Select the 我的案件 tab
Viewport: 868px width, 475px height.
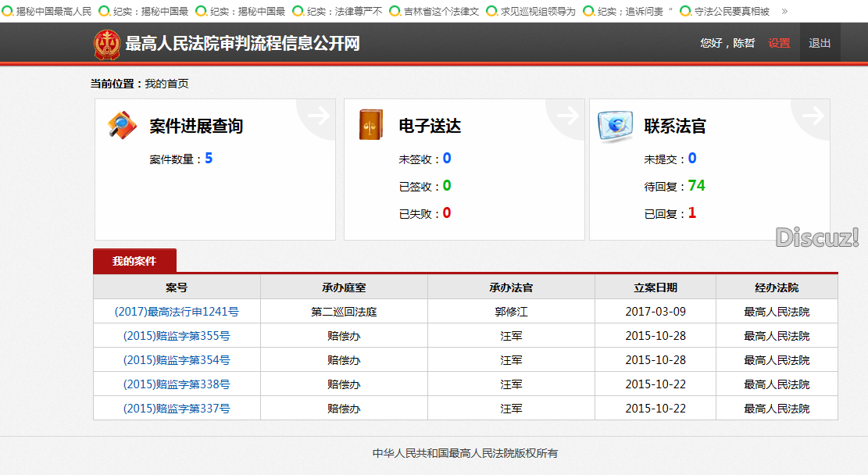134,261
